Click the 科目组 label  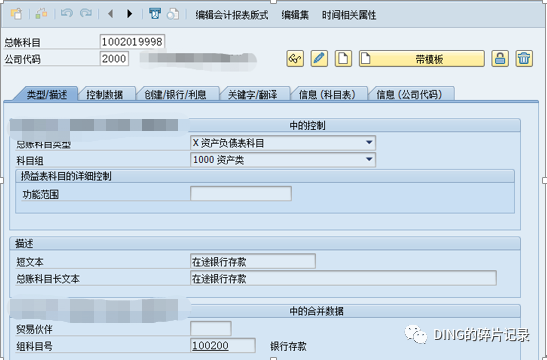tap(30, 161)
